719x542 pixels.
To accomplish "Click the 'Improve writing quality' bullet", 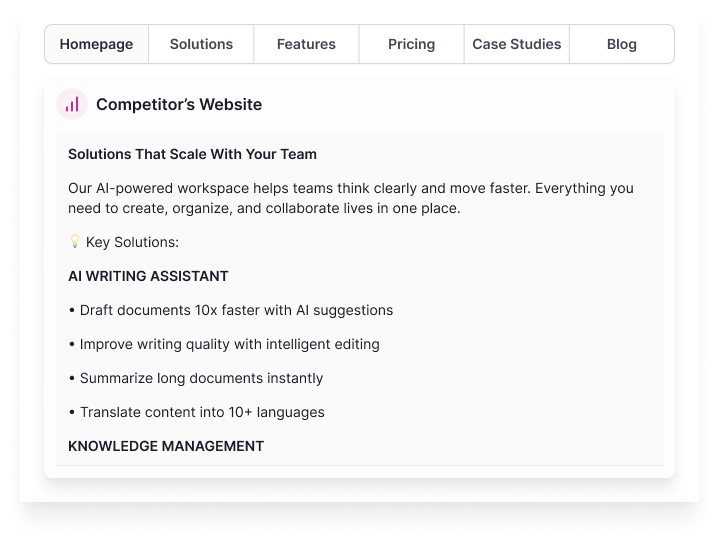I will point(229,344).
